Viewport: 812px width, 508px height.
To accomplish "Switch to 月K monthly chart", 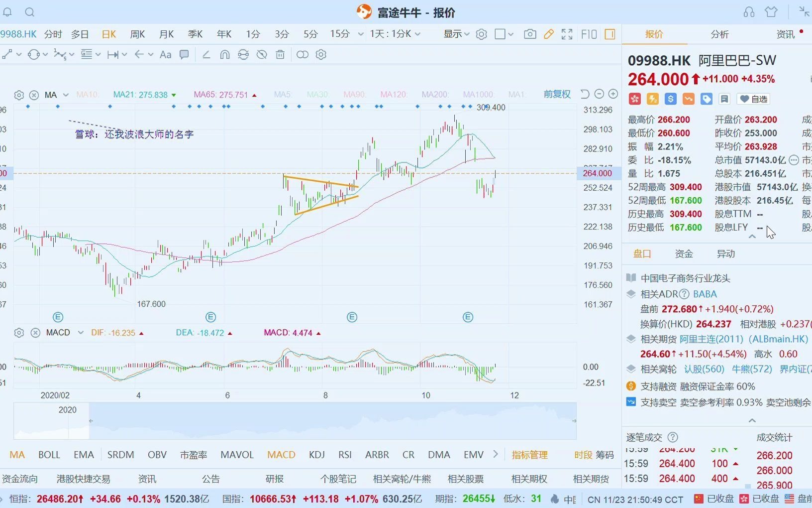I will 166,34.
